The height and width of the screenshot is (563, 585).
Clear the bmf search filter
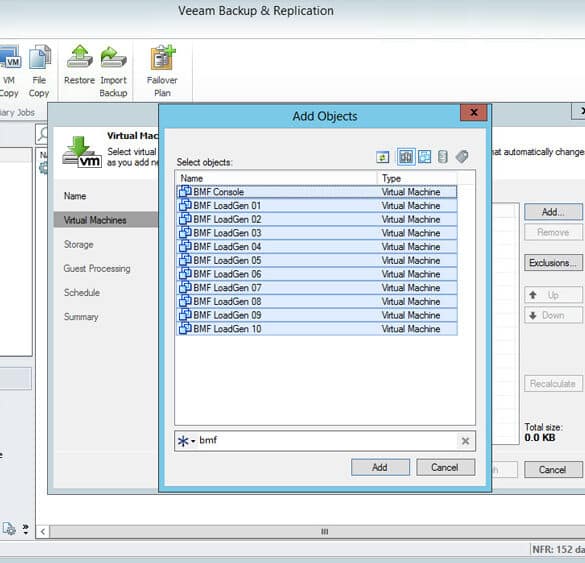click(x=465, y=441)
